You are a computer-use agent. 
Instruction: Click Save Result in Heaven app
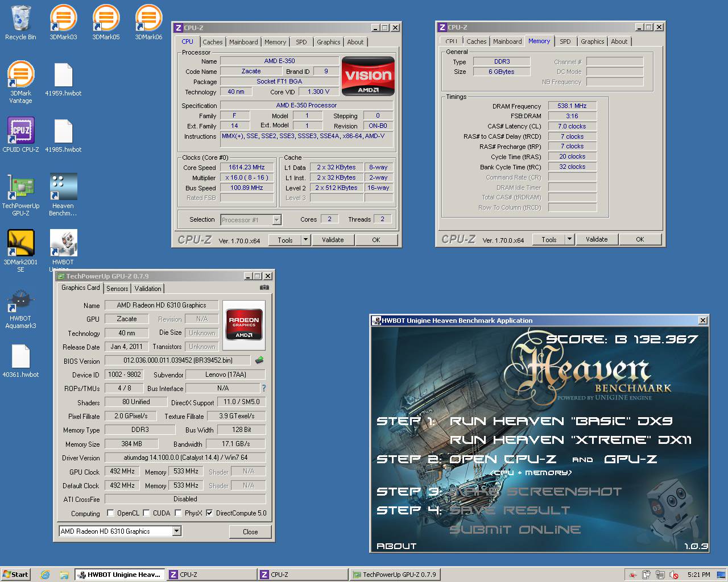click(510, 510)
